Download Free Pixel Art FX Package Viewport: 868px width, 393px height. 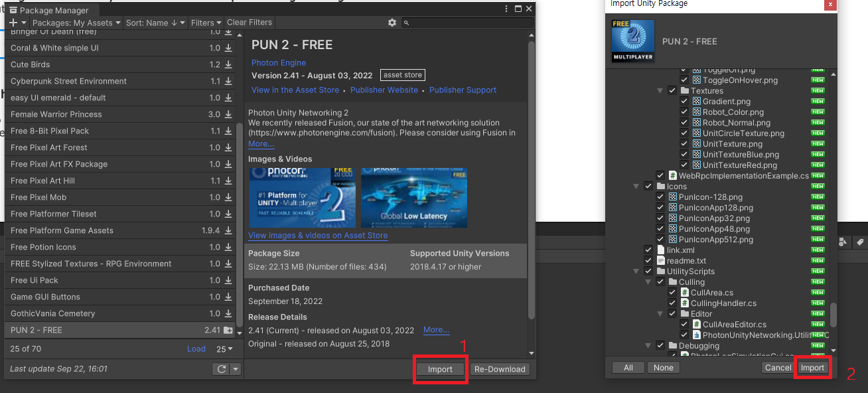point(228,164)
